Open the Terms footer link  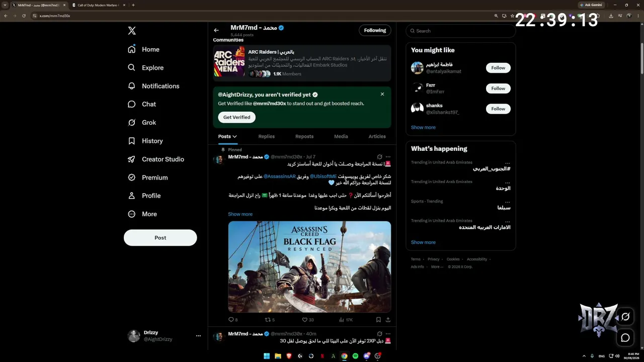[416, 259]
